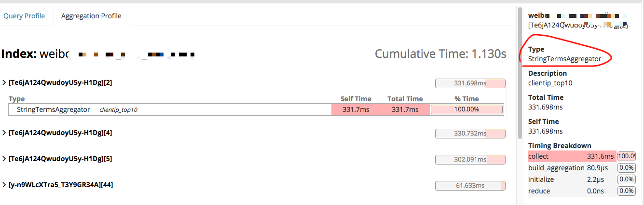644x205 pixels.
Task: Expand shard [y-n9WLcXTra5_T3Y9GR34A][44] arrow
Action: [5, 185]
